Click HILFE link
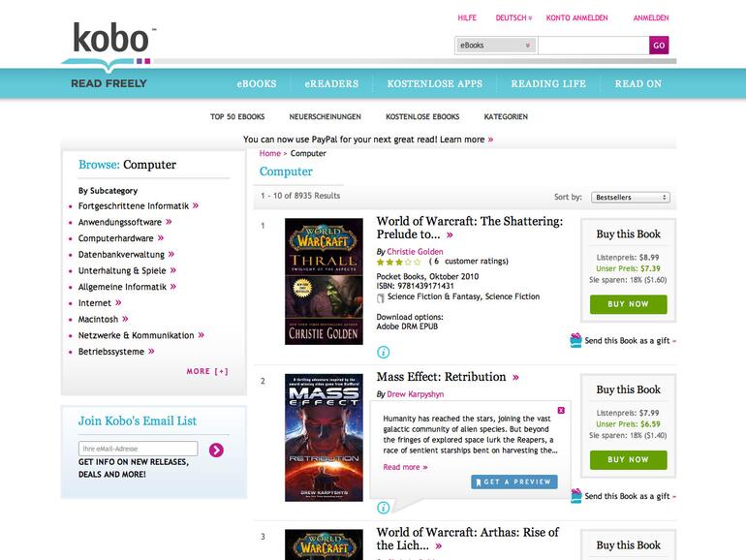 (467, 18)
